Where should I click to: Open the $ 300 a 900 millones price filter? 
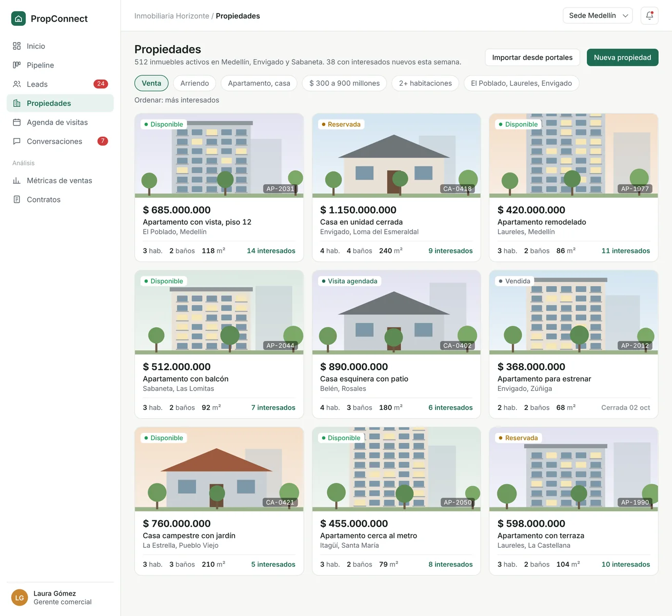pyautogui.click(x=345, y=83)
